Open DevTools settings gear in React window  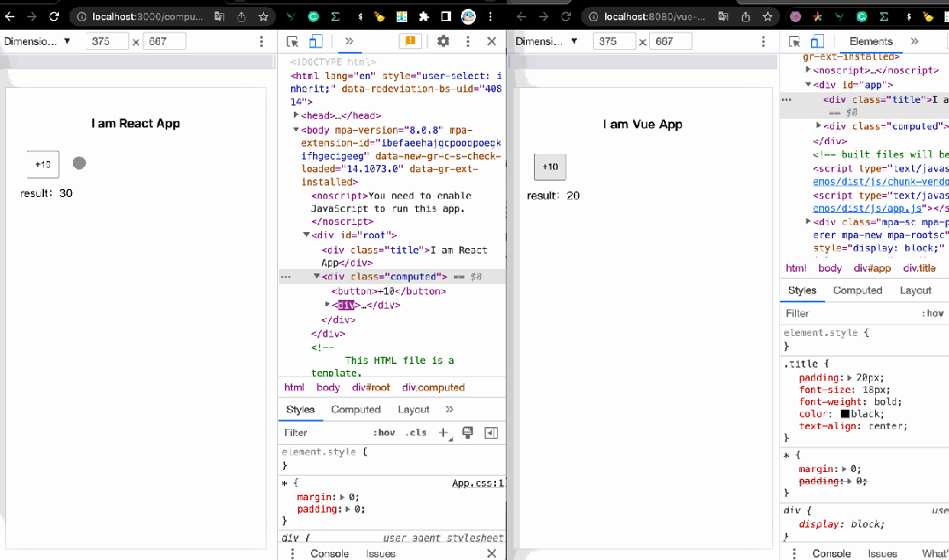coord(443,41)
